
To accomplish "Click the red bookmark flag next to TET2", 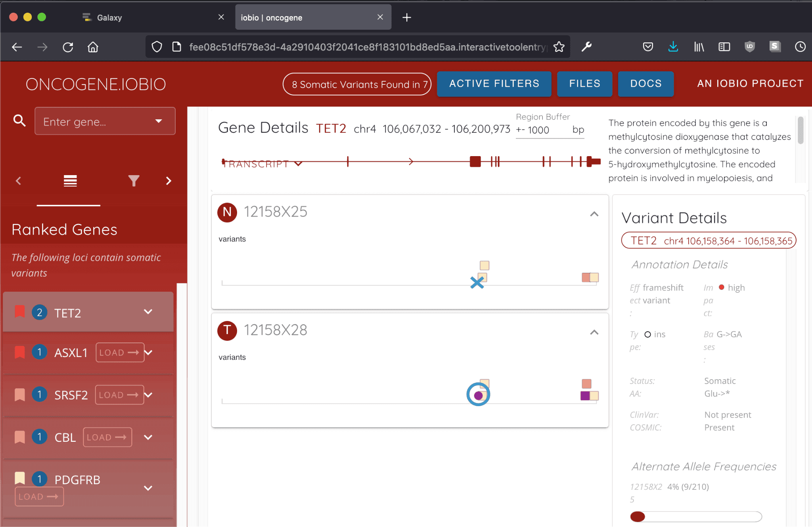I will point(20,312).
